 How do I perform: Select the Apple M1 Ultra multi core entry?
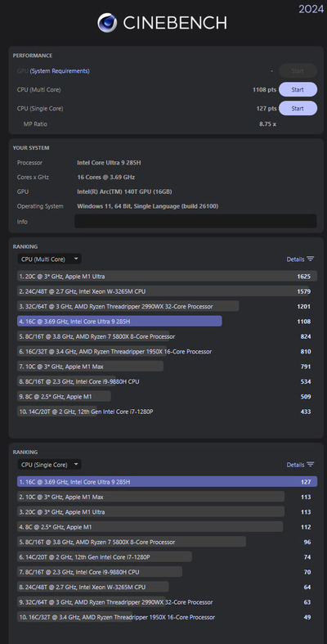coord(167,276)
